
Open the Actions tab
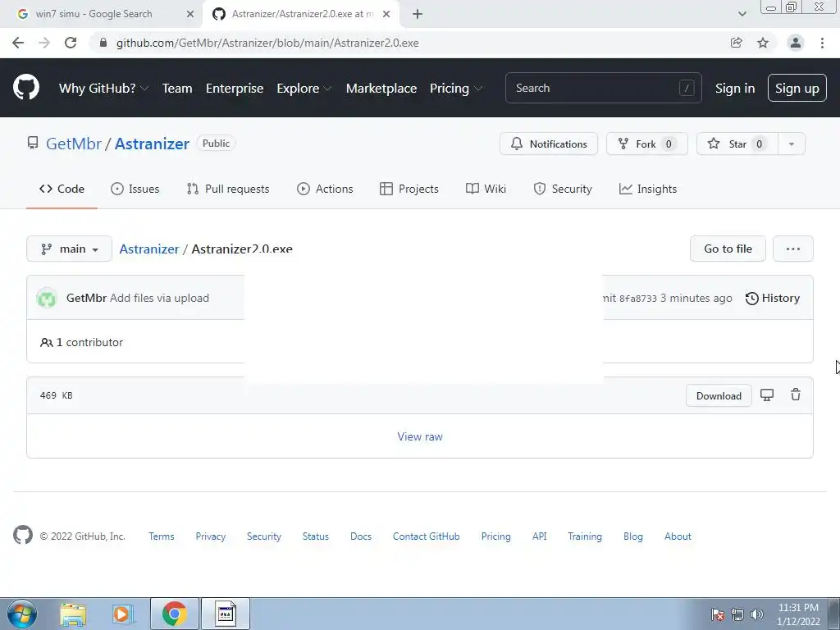point(325,189)
